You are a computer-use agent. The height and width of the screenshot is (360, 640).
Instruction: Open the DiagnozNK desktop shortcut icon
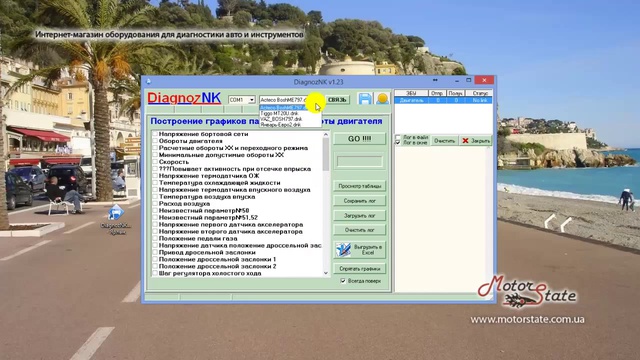tap(116, 219)
